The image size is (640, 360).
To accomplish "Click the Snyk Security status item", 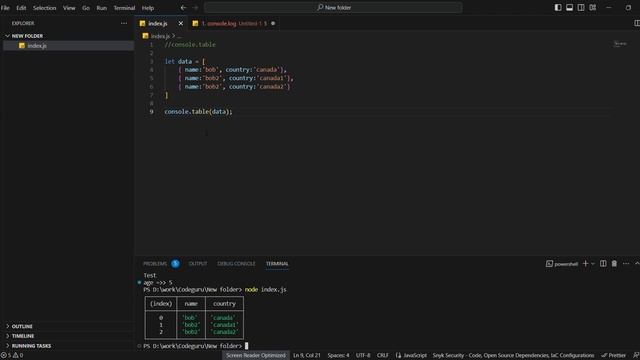I will pyautogui.click(x=513, y=356).
